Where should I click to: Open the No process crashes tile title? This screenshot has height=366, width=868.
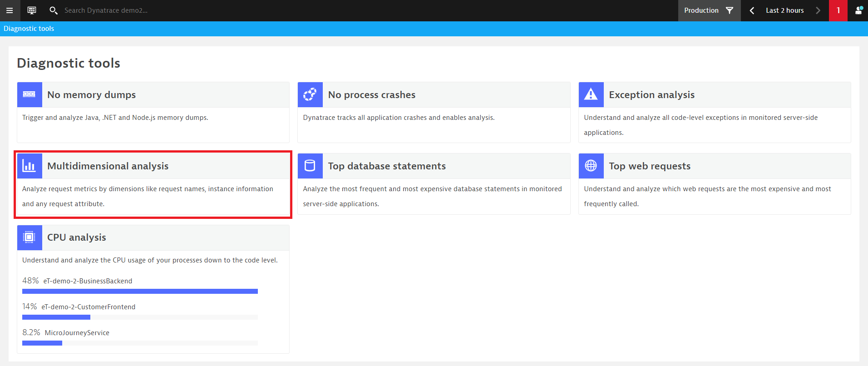371,95
